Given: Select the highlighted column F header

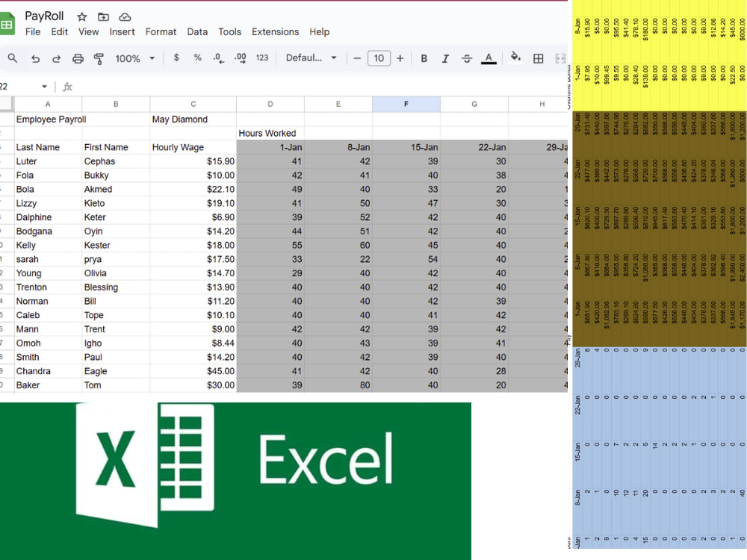Looking at the screenshot, I should pos(406,104).
